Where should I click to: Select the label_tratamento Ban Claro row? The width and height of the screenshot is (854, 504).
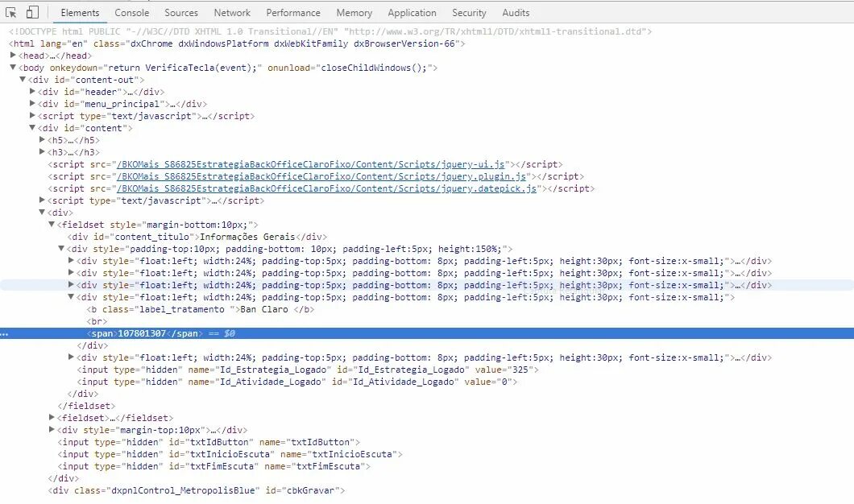point(201,309)
